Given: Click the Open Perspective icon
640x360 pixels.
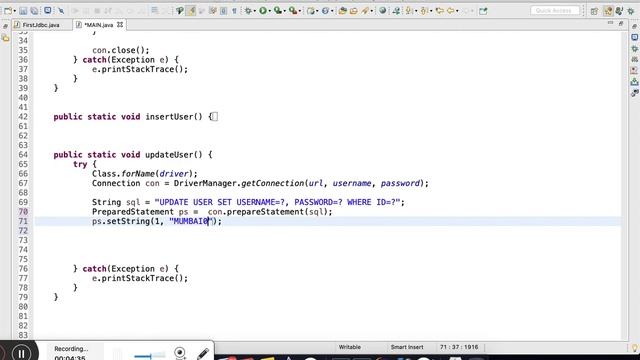Looking at the screenshot, I should pyautogui.click(x=594, y=11).
